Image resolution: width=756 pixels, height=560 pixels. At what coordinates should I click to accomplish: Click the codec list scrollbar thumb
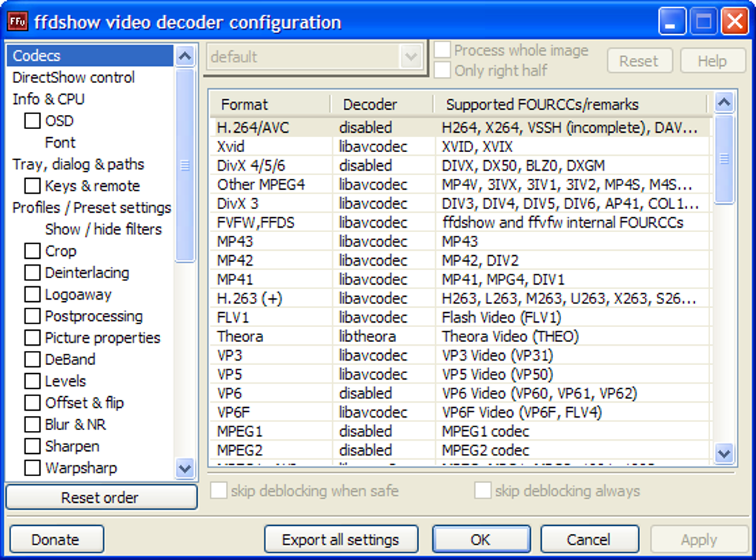coord(724,159)
